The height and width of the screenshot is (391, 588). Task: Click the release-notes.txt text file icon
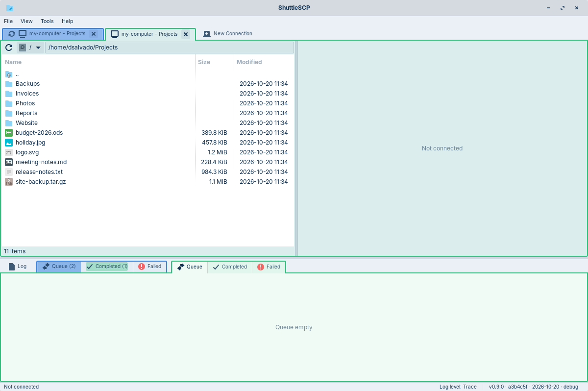coord(9,172)
